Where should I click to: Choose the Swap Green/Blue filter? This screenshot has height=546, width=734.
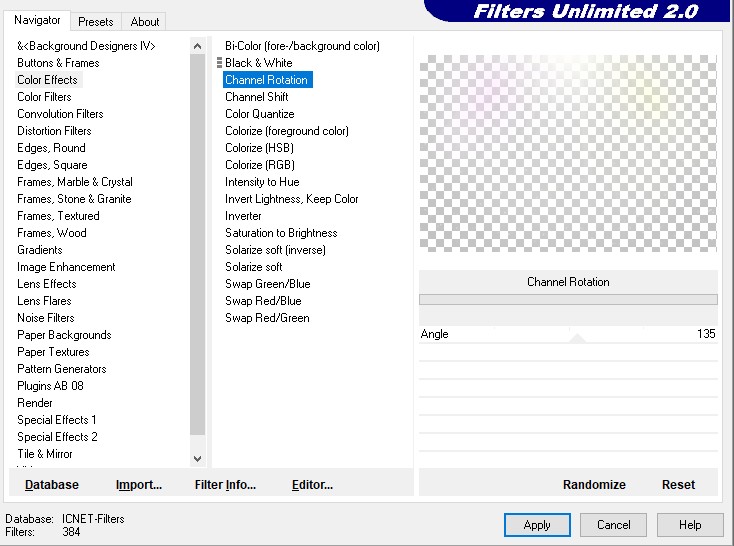[268, 284]
